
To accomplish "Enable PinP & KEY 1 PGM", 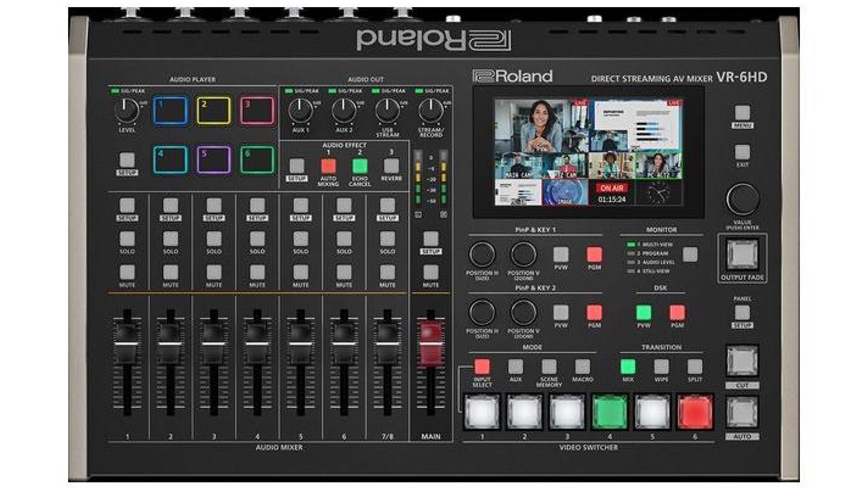I will 594,254.
